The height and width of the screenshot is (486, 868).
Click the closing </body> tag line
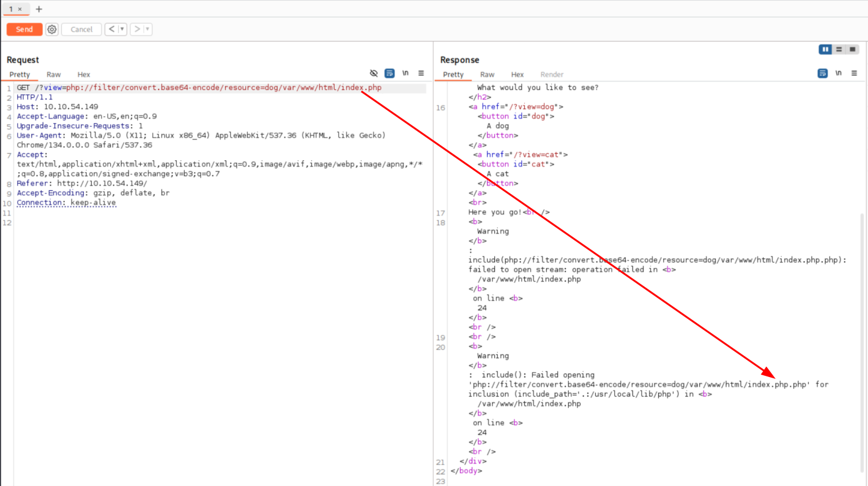tap(466, 471)
